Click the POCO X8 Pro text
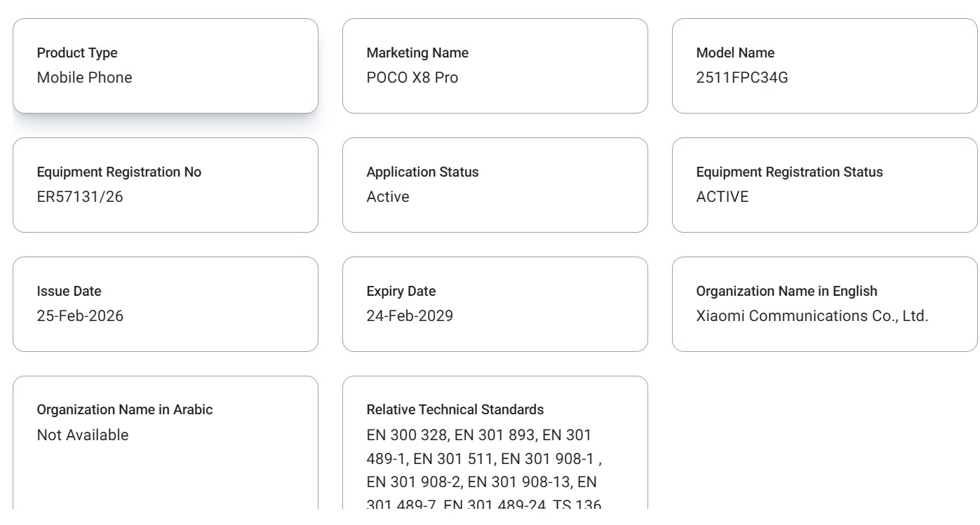 point(412,78)
